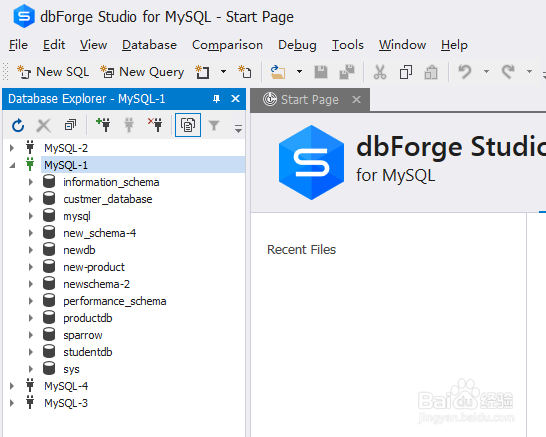Click the Disconnect plug icon with red X
Screen dimensions: 546x437
pos(155,125)
